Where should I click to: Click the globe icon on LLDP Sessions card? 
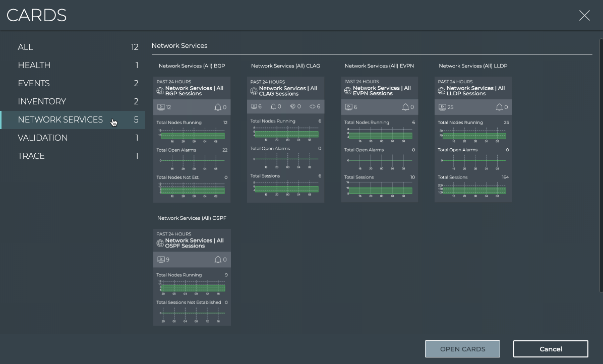click(x=442, y=91)
